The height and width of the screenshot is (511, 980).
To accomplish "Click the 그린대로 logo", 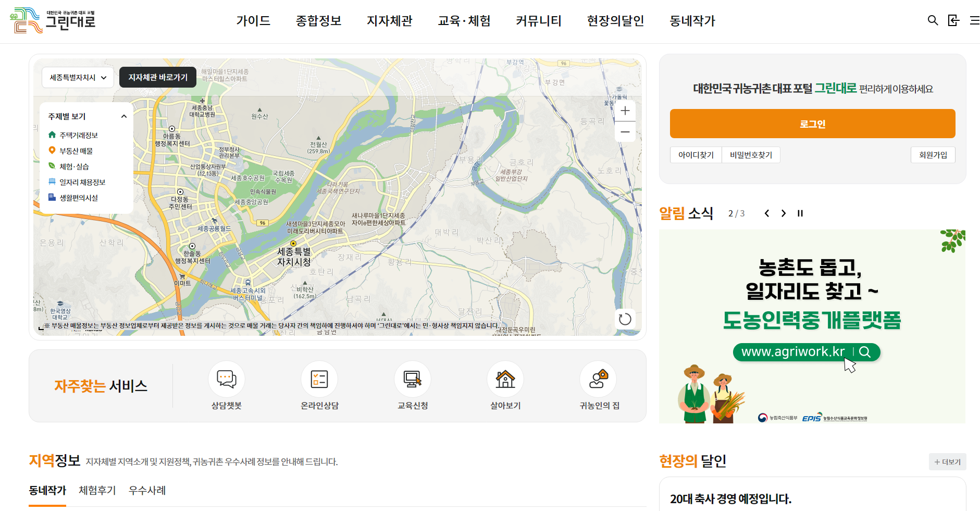I will click(53, 20).
